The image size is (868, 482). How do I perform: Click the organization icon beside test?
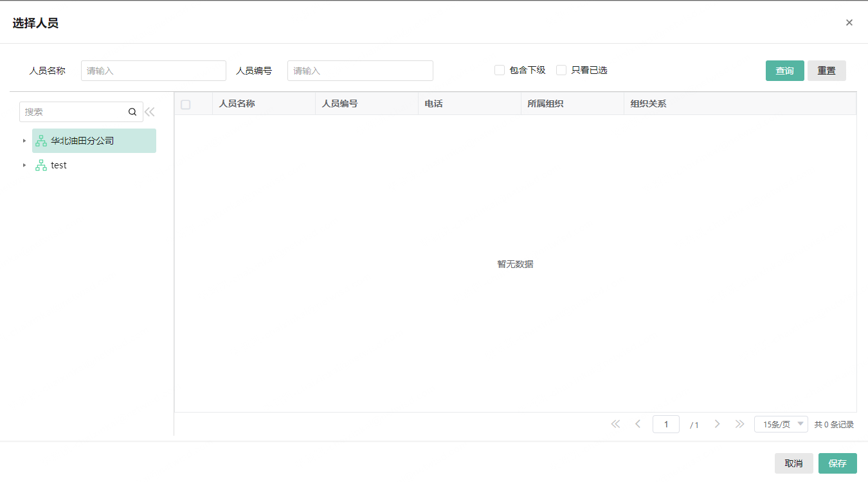(x=41, y=165)
